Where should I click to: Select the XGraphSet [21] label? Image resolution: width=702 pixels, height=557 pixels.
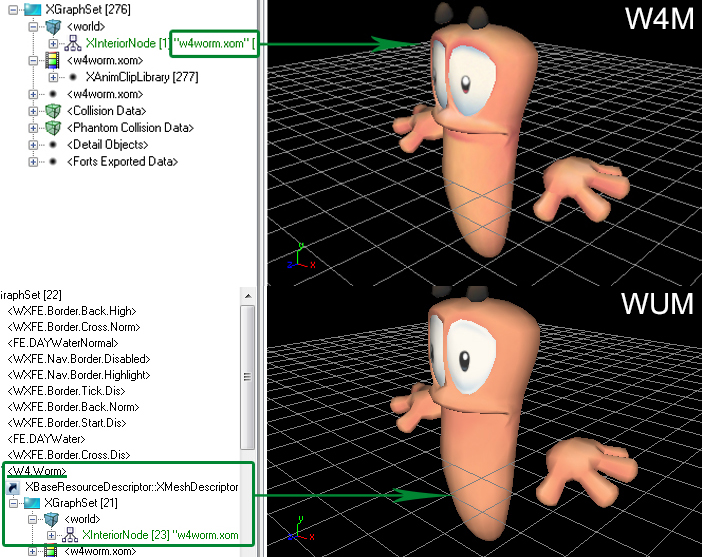[81, 503]
